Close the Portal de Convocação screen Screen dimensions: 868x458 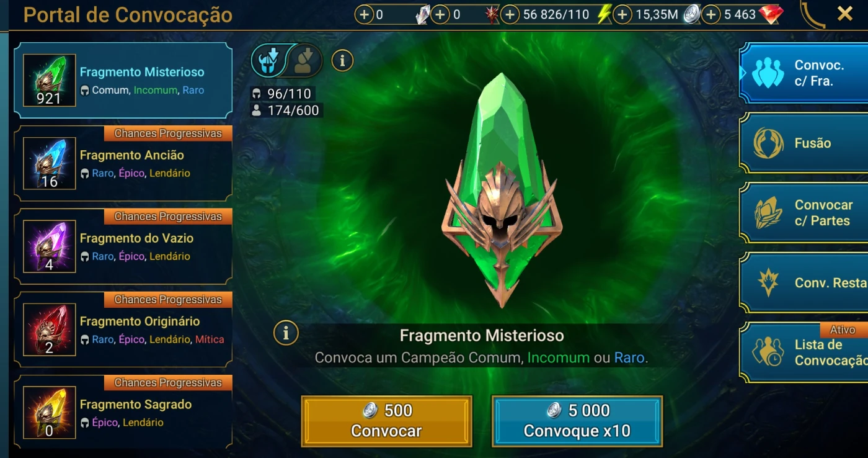844,14
